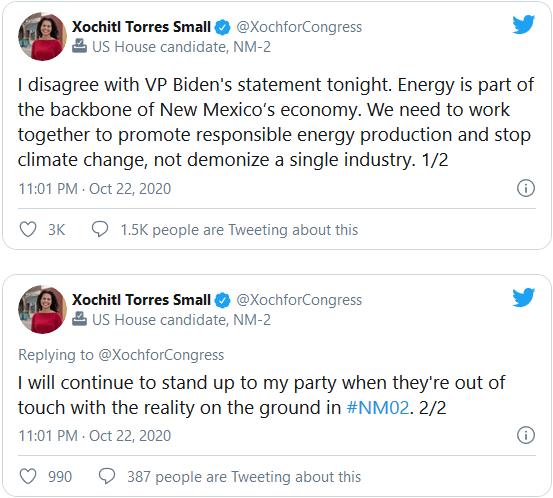Image resolution: width=553 pixels, height=498 pixels.
Task: Click @XochforCongress handle in first tweet
Action: coord(299,27)
